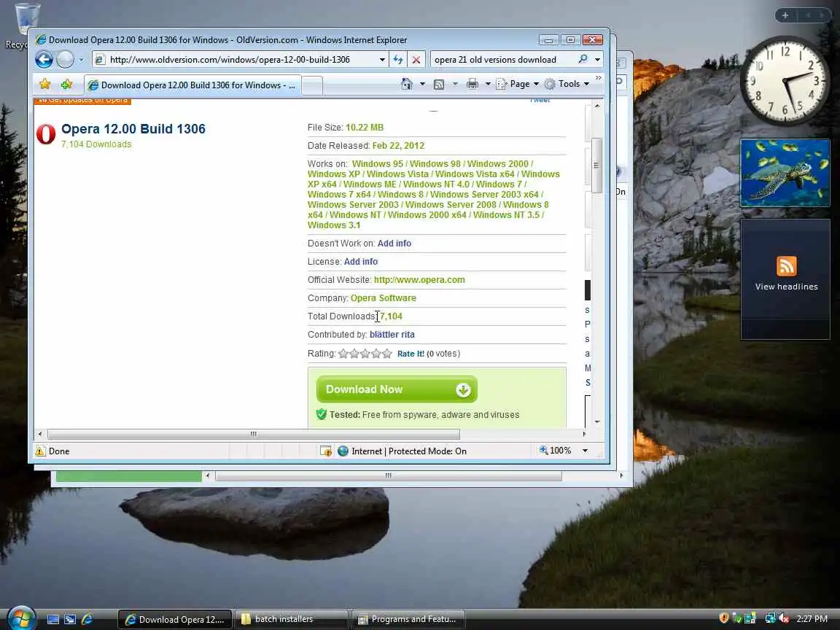
Task: Click the vertical scrollbar thumb of the page
Action: click(596, 165)
